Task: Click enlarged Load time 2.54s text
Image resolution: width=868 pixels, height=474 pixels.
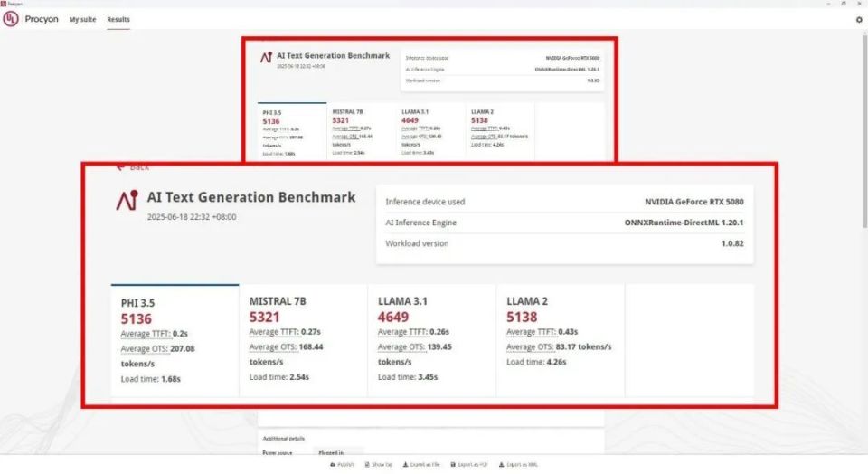Action: [279, 377]
